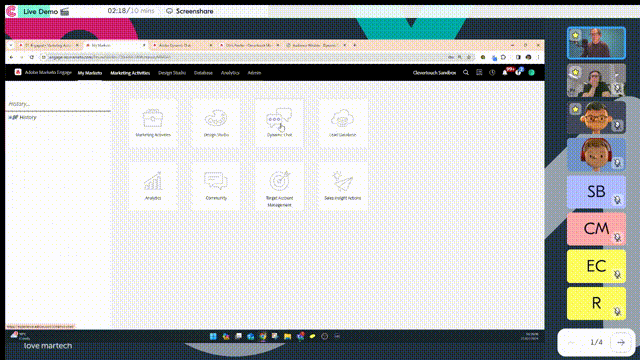
Task: Go to previous participants page arrow
Action: pyautogui.click(x=571, y=342)
